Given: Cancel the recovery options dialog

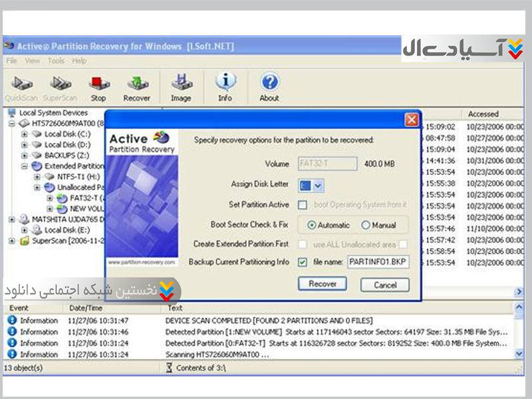Looking at the screenshot, I should point(384,285).
